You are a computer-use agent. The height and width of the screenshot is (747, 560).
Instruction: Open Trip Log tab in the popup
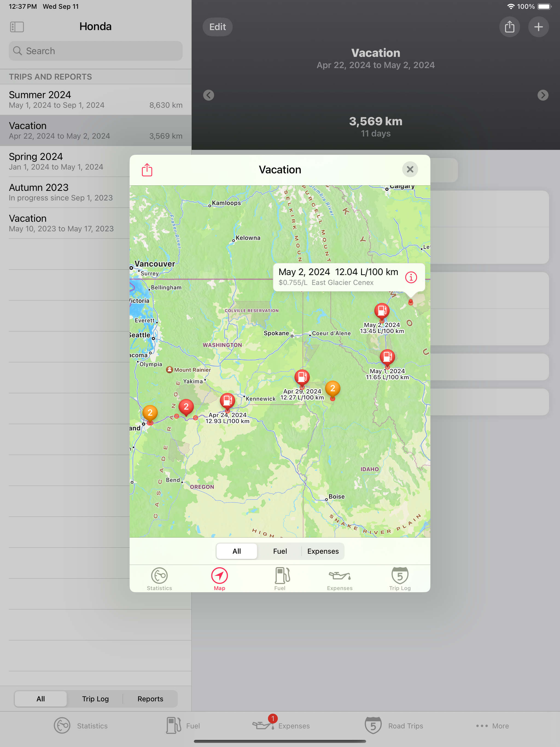click(x=400, y=579)
